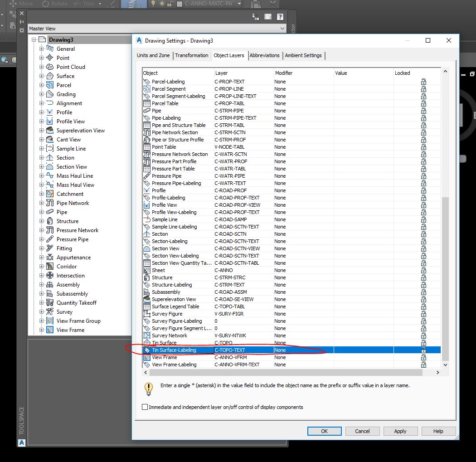The width and height of the screenshot is (476, 462).
Task: Expand the Pipe Network tree node
Action: click(40, 203)
